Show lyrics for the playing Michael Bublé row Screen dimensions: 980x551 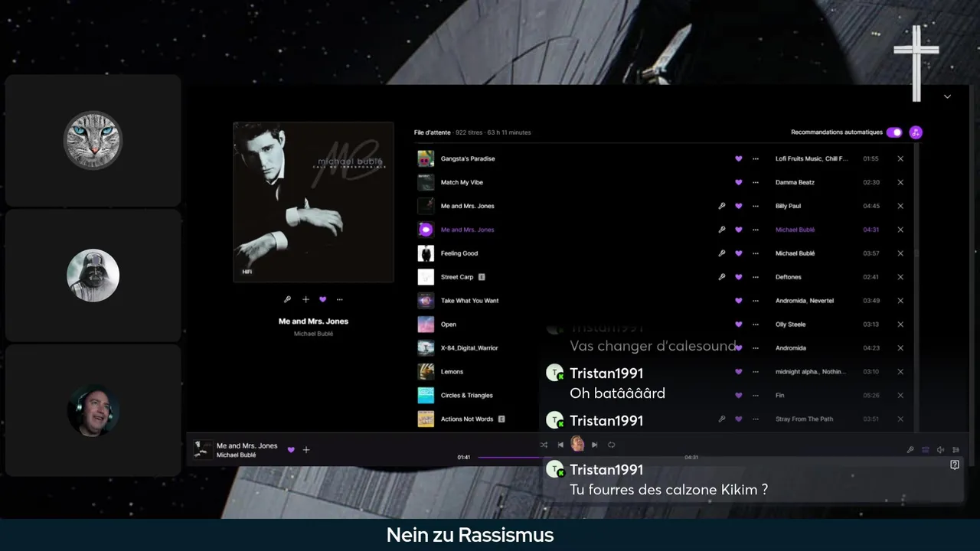point(721,230)
